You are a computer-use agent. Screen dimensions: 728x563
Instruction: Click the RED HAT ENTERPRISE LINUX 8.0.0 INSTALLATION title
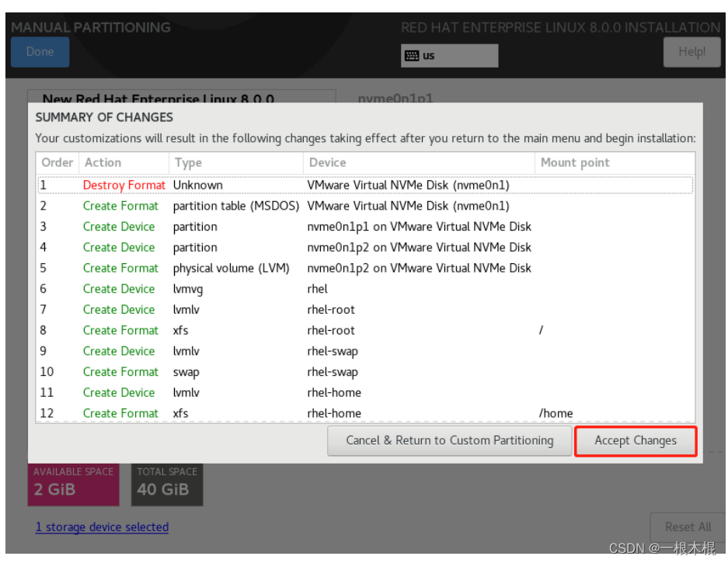[x=560, y=27]
